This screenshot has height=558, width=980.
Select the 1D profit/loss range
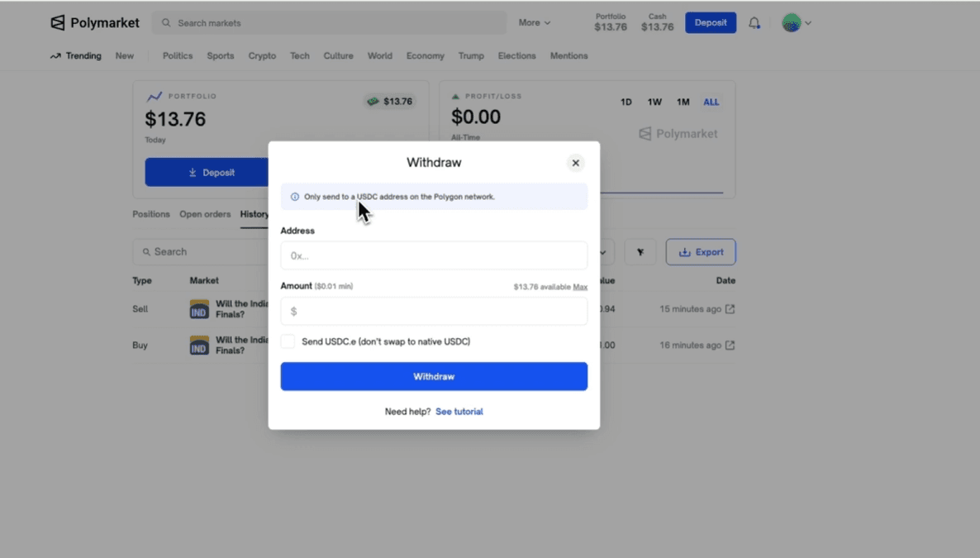[626, 103]
